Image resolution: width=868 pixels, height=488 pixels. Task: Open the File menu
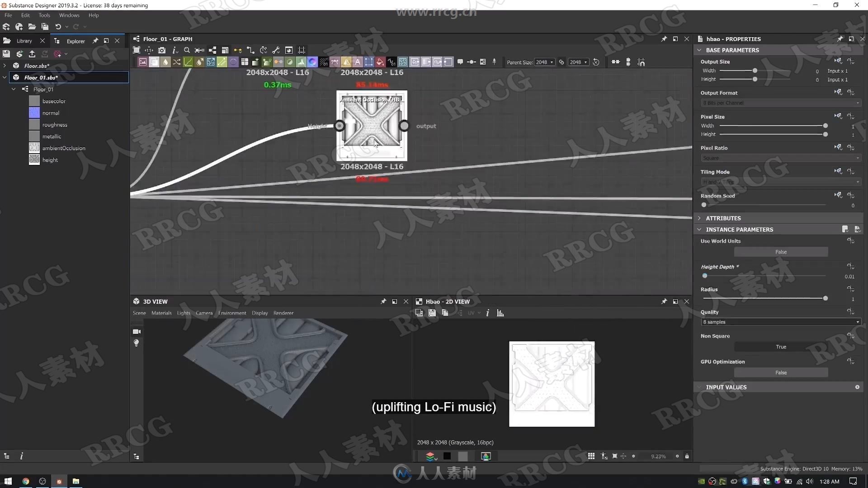pos(8,15)
